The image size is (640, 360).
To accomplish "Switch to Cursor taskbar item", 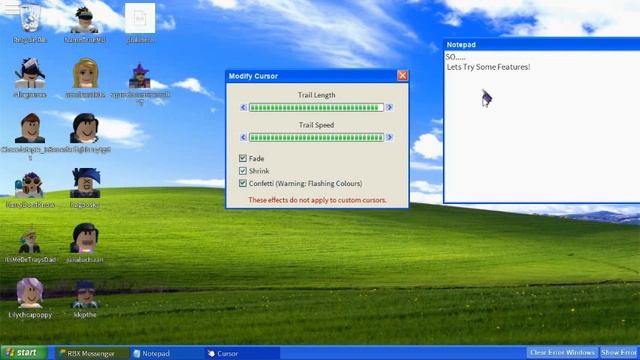I will point(242,353).
